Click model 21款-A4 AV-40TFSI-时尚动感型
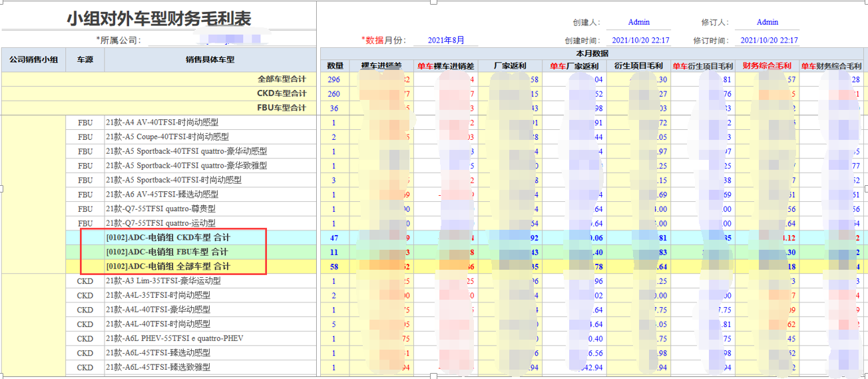868x379 pixels. (162, 123)
